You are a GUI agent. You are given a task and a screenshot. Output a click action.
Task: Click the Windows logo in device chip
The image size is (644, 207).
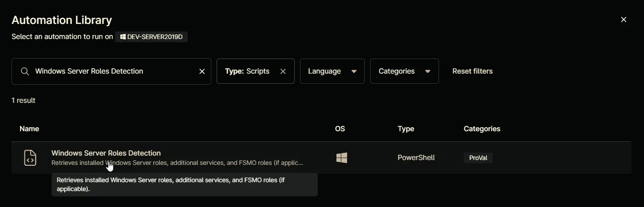pos(123,37)
